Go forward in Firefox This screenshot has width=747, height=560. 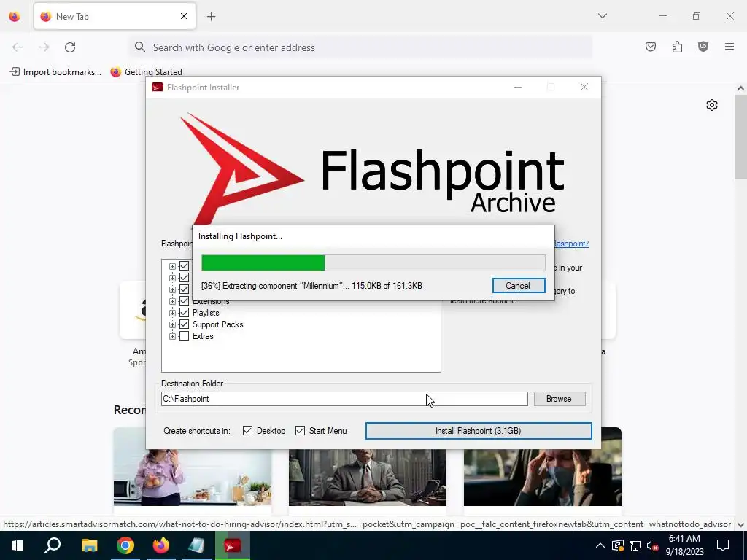44,47
